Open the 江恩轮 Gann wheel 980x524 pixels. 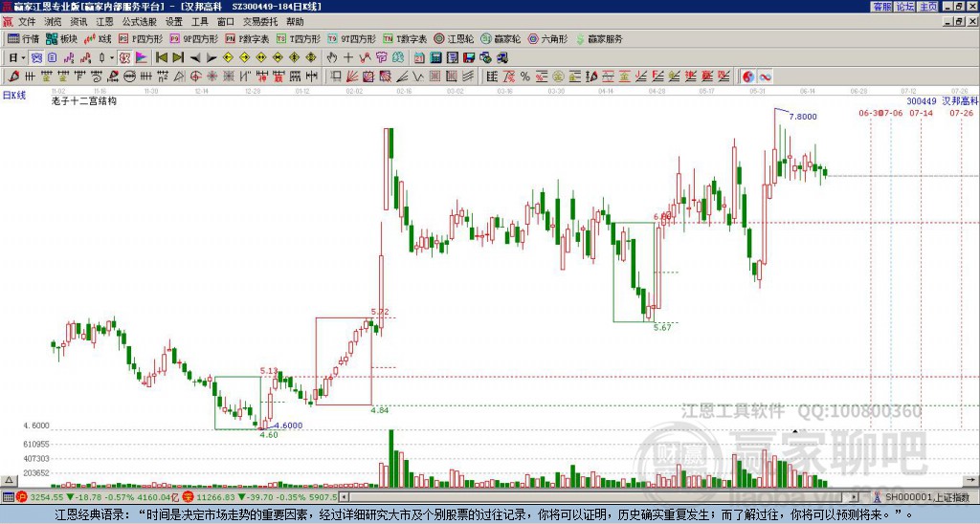[x=454, y=38]
